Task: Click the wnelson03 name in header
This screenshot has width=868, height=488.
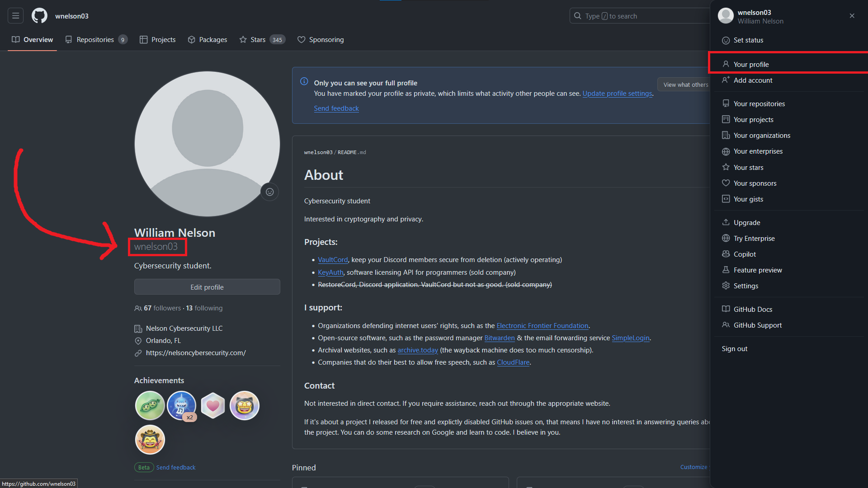Action: coord(72,16)
